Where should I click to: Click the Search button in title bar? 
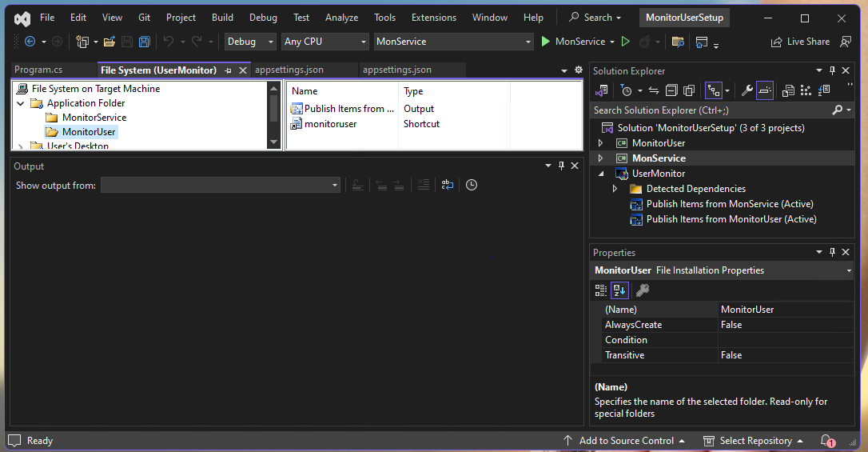595,18
